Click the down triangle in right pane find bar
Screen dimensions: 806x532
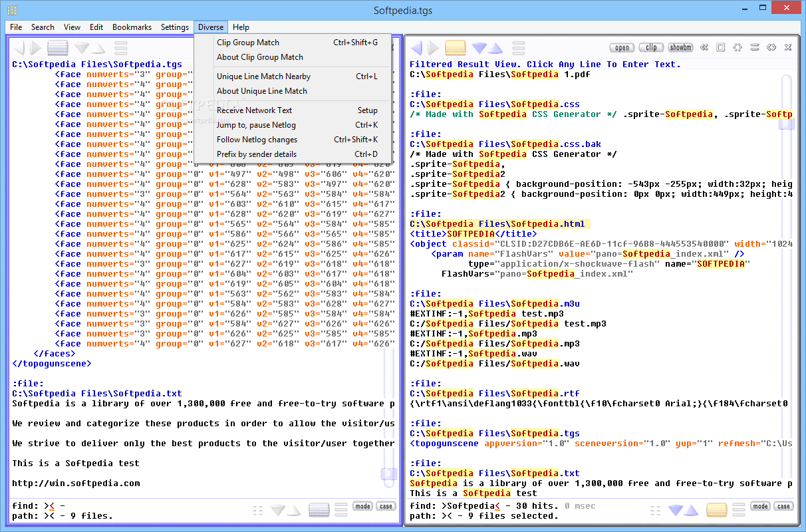pos(676,510)
